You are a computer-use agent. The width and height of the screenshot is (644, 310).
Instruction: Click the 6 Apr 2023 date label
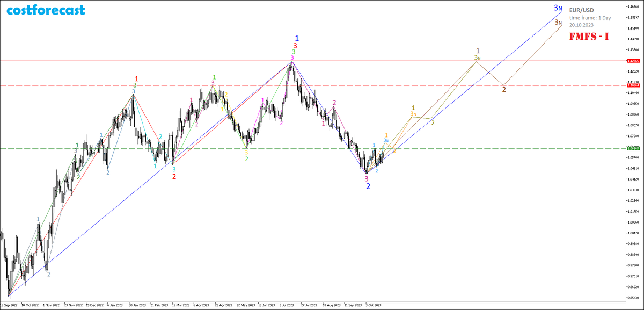click(x=201, y=305)
